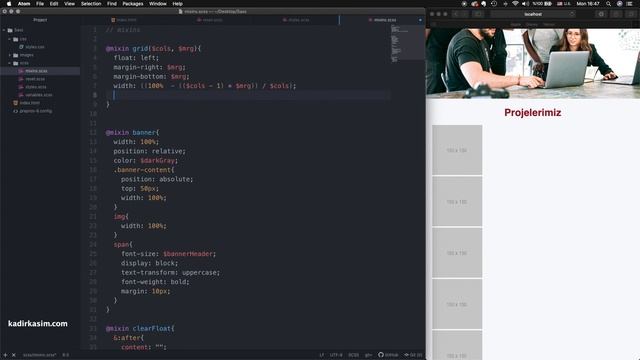Go forward in the Safari browser
This screenshot has height=360, width=640.
point(465,14)
